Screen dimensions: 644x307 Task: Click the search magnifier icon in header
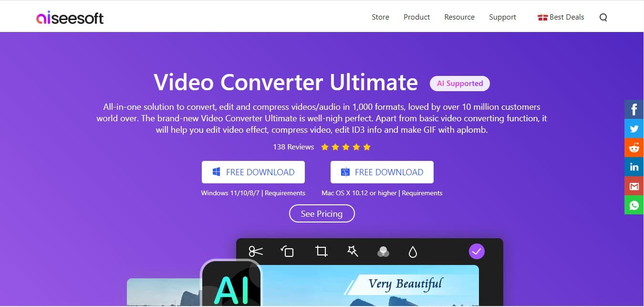tap(603, 18)
